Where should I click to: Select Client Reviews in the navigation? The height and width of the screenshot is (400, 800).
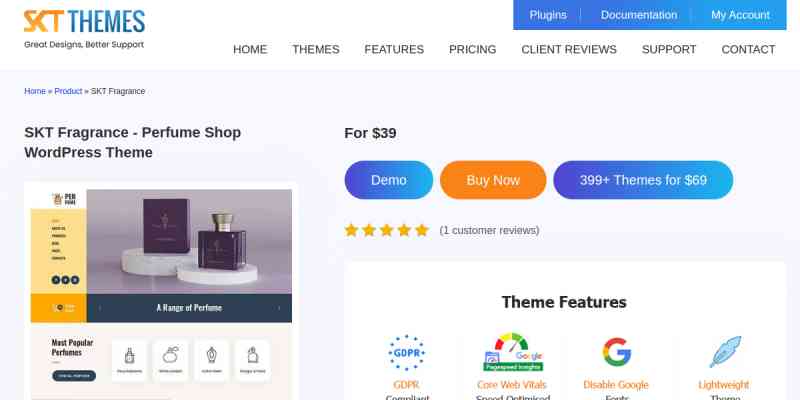click(569, 49)
